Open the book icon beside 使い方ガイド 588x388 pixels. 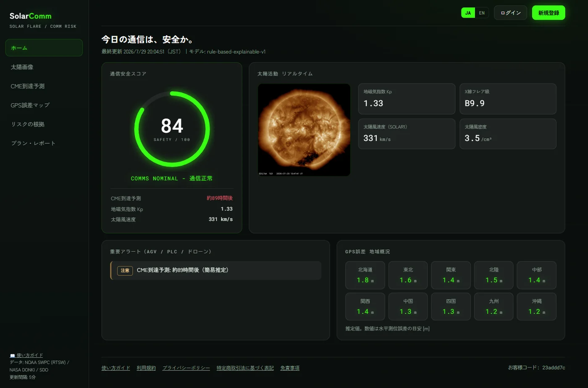point(12,356)
